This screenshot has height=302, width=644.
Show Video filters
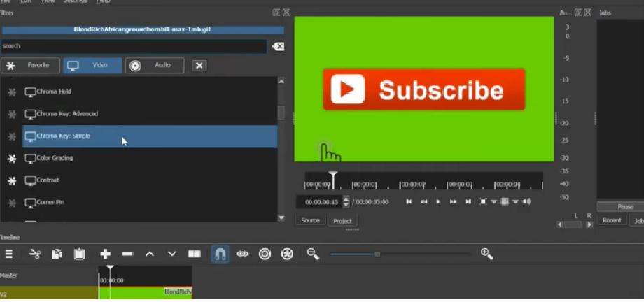92,65
